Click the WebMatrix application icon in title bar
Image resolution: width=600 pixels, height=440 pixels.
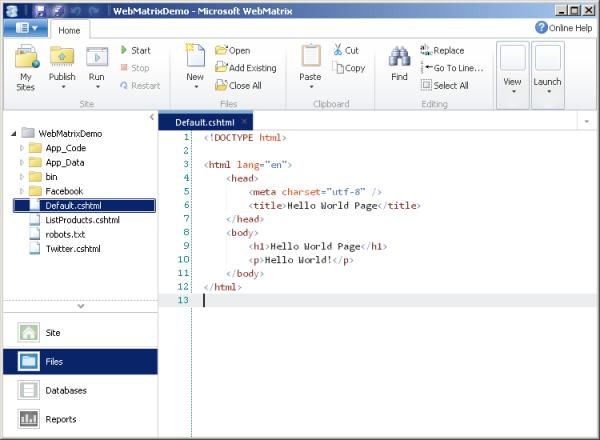point(12,11)
